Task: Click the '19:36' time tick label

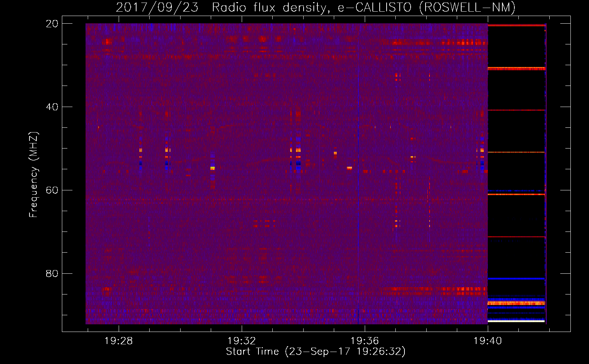Action: [x=365, y=341]
